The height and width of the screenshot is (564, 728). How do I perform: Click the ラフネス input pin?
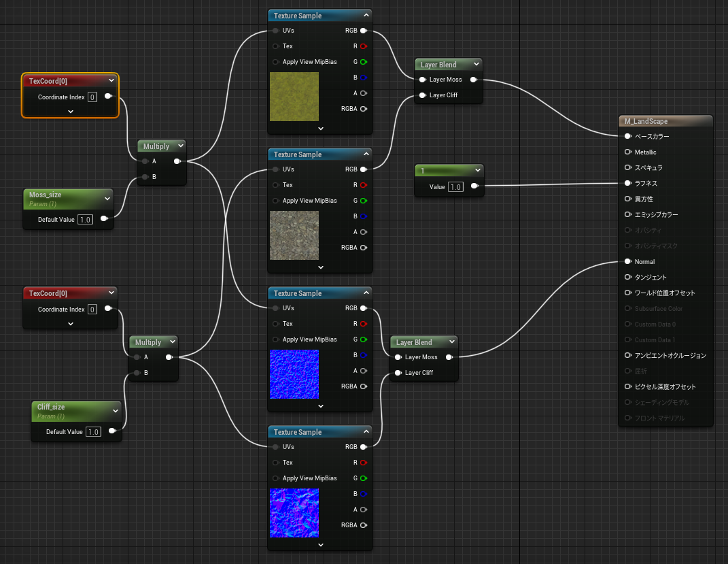[x=627, y=184]
